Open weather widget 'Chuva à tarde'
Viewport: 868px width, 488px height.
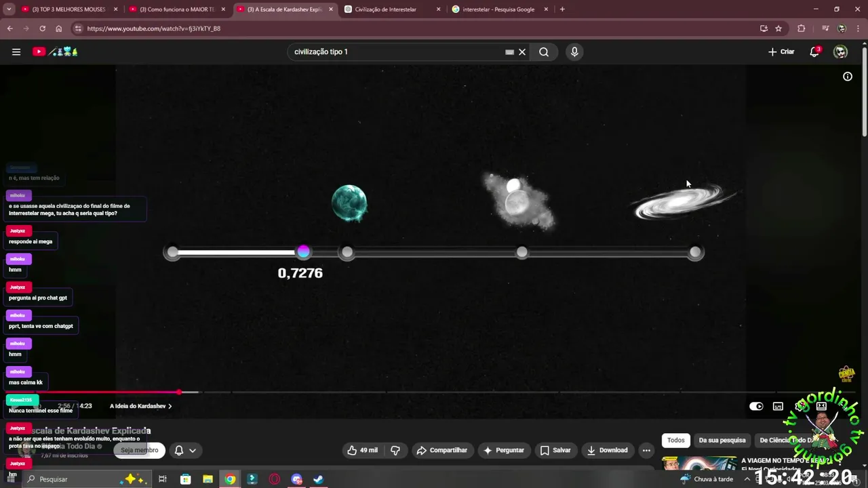coord(707,479)
